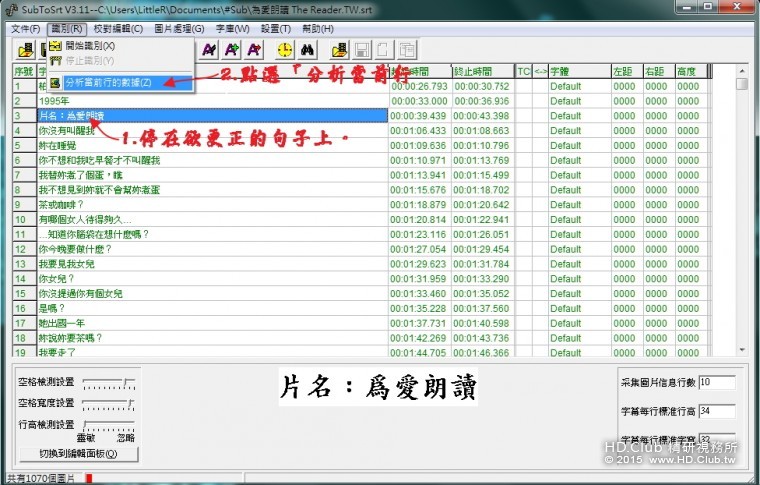Click the purple A with green plus icon
This screenshot has height=485, width=760.
232,49
